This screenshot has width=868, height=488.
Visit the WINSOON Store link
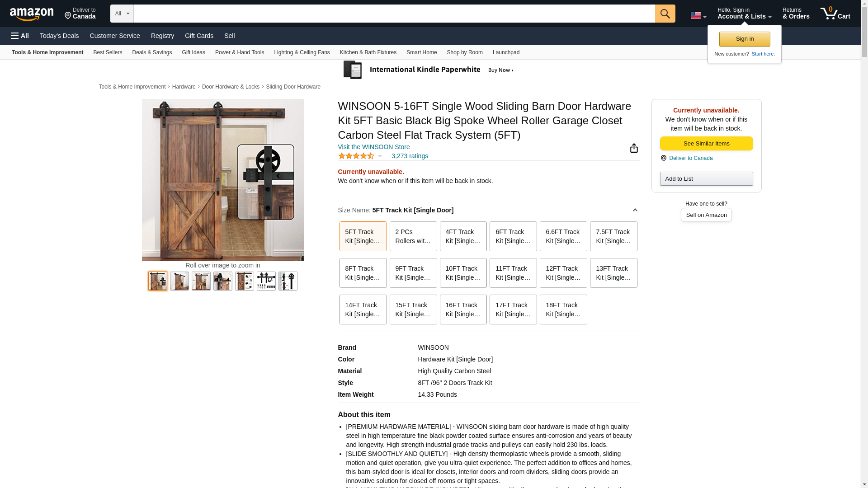coord(374,147)
